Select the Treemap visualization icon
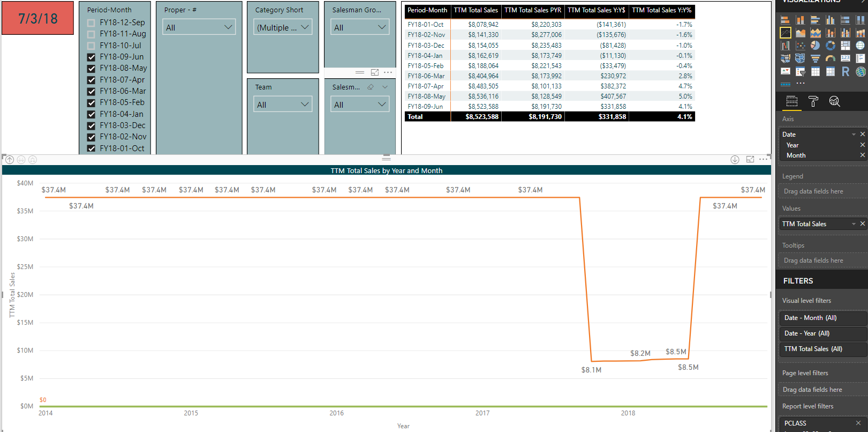The height and width of the screenshot is (432, 868). coord(846,46)
